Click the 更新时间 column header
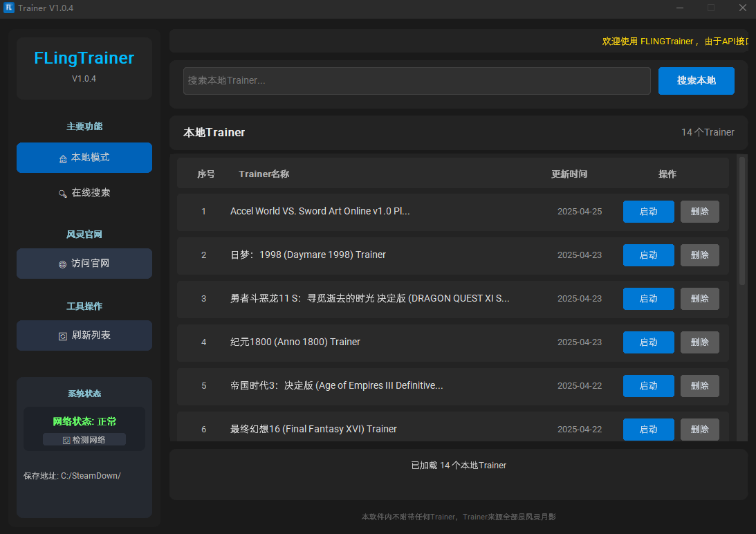Screen dimensions: 756x534 coord(569,174)
